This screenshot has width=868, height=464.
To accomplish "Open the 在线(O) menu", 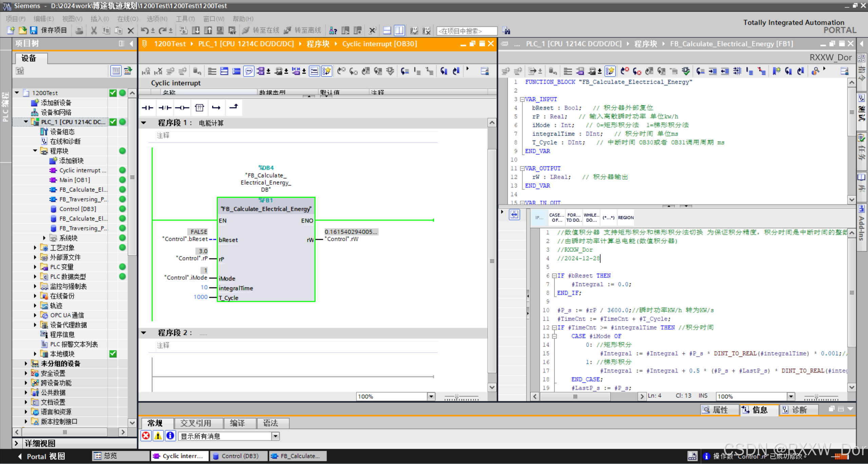I will (x=128, y=19).
